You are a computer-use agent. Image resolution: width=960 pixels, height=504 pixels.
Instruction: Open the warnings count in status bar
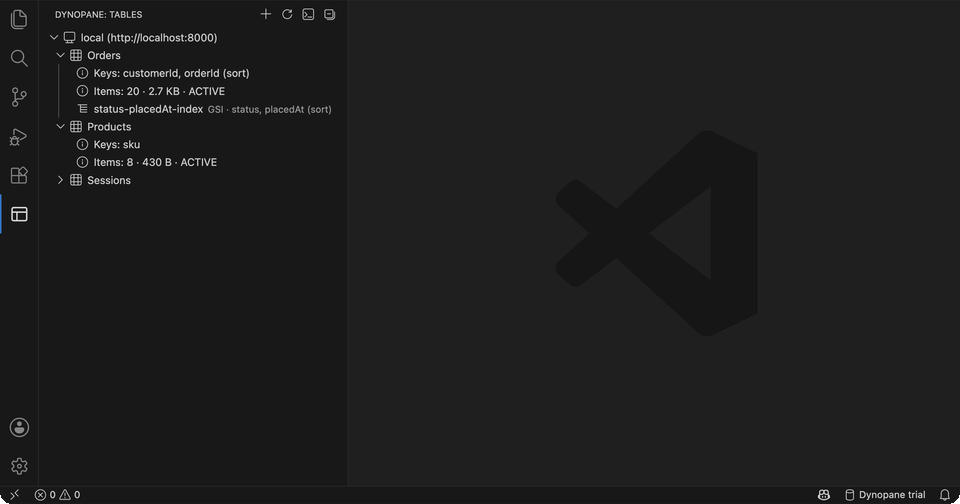(x=70, y=495)
